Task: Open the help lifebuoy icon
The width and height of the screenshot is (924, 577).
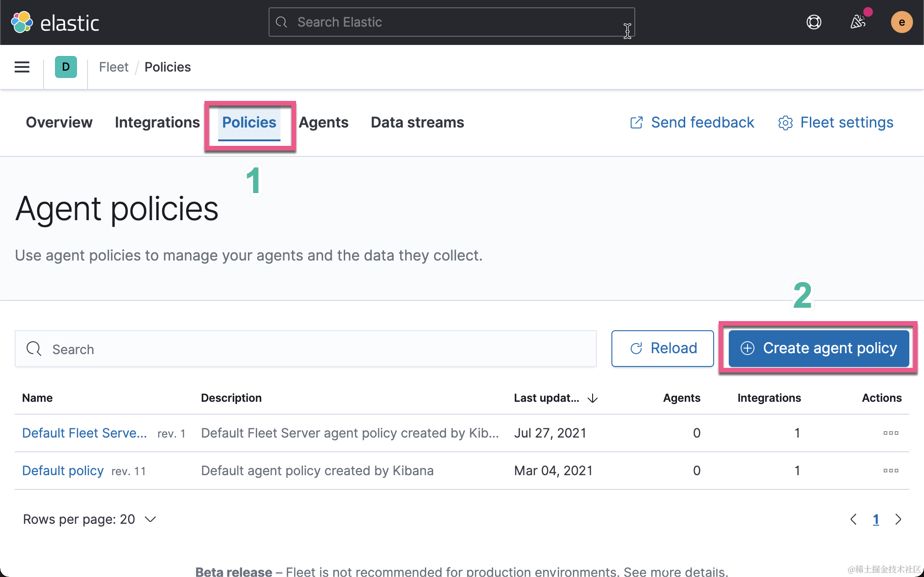Action: click(814, 22)
